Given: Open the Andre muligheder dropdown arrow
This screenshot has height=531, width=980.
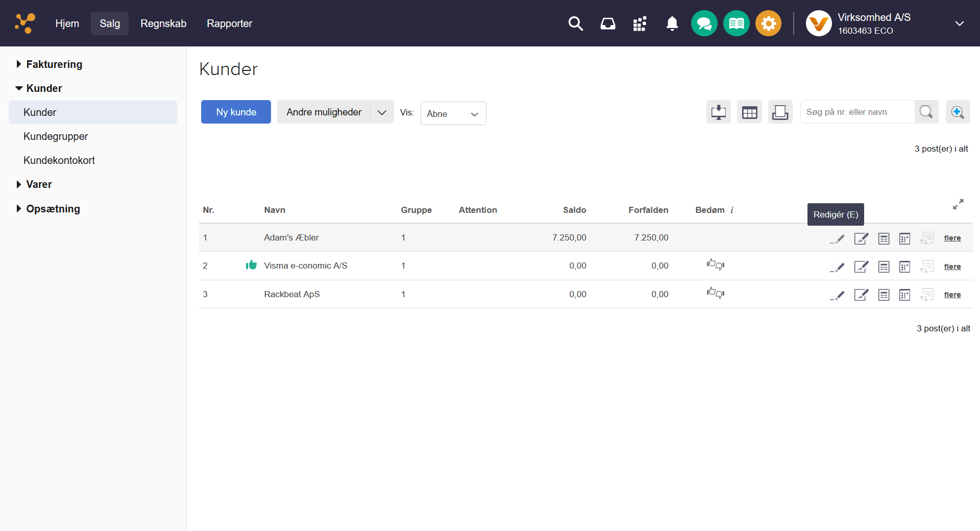Looking at the screenshot, I should 382,112.
